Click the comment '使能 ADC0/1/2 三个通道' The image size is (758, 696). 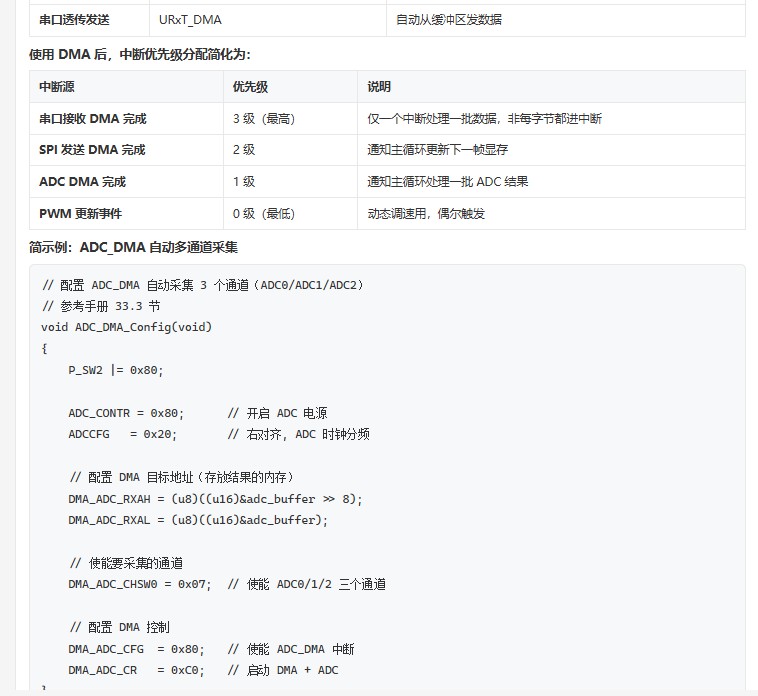pyautogui.click(x=307, y=584)
